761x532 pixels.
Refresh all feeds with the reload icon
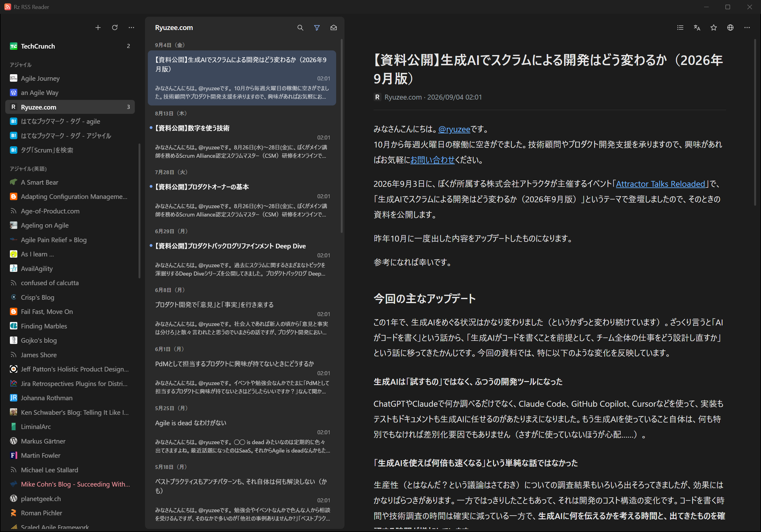(115, 28)
